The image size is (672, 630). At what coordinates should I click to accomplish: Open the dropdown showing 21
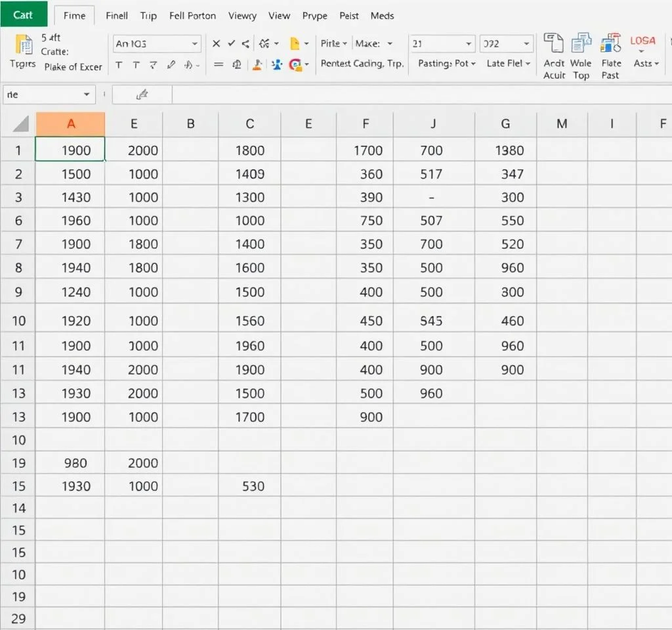click(x=469, y=44)
